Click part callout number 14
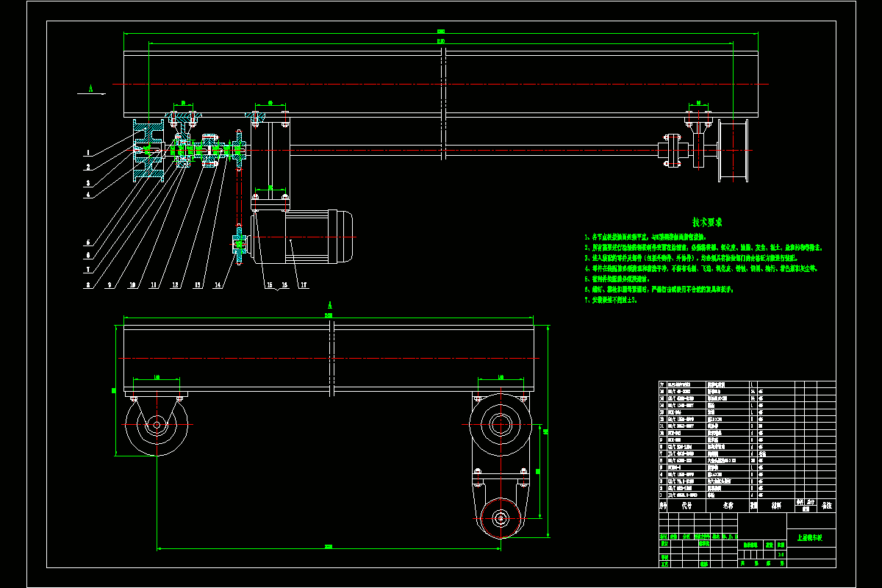882x588 pixels. pyautogui.click(x=218, y=284)
